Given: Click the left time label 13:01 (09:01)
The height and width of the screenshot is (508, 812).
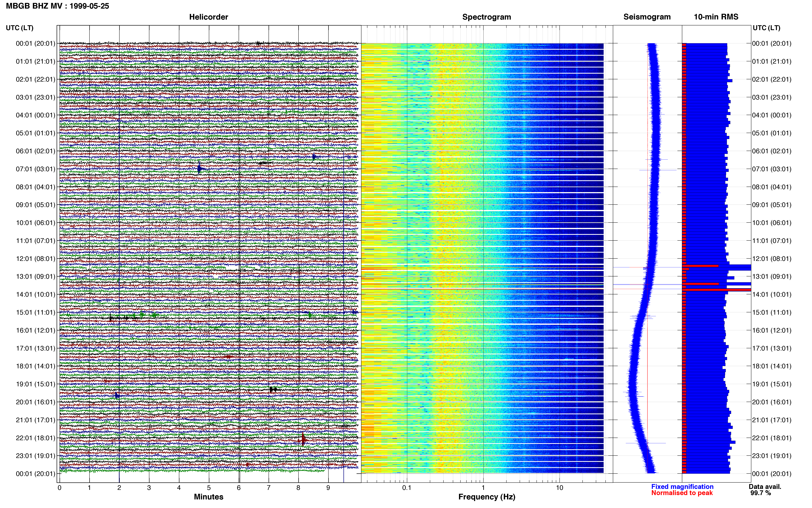Looking at the screenshot, I should [x=35, y=277].
